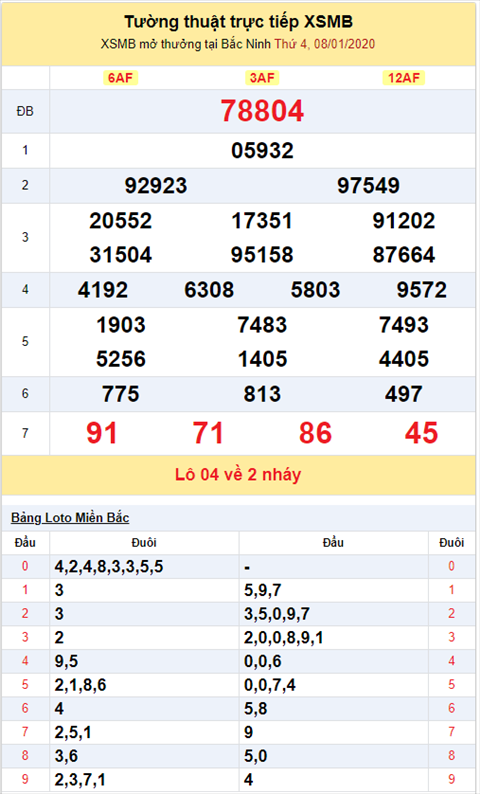480x794 pixels.
Task: Click third prize number 95158
Action: [x=262, y=255]
